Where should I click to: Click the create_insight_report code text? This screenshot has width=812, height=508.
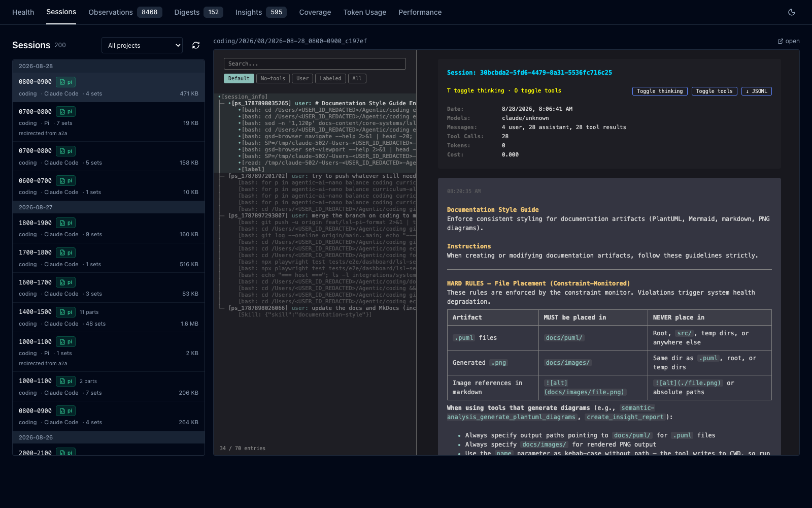(x=625, y=417)
